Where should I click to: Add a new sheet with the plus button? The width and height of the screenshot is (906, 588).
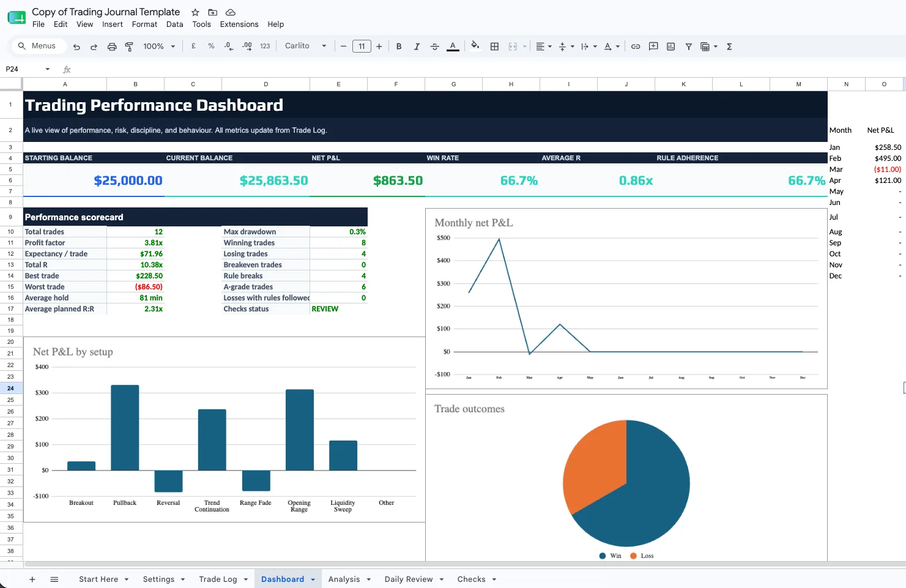click(32, 579)
